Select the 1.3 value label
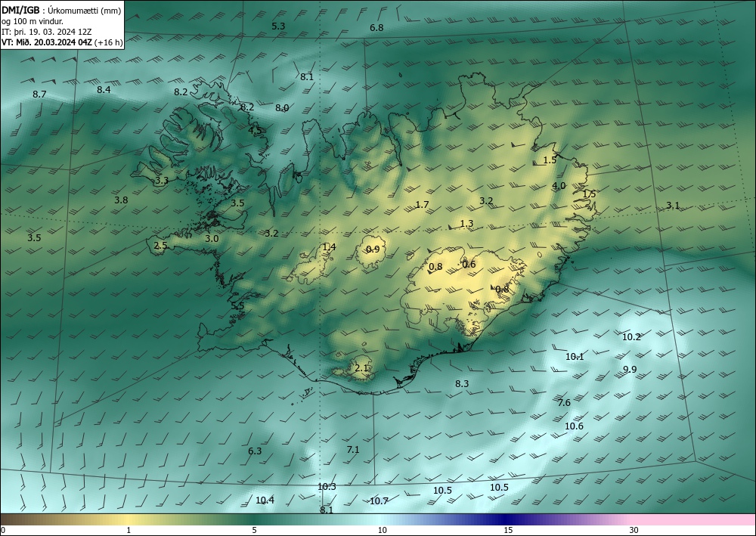 click(x=466, y=224)
